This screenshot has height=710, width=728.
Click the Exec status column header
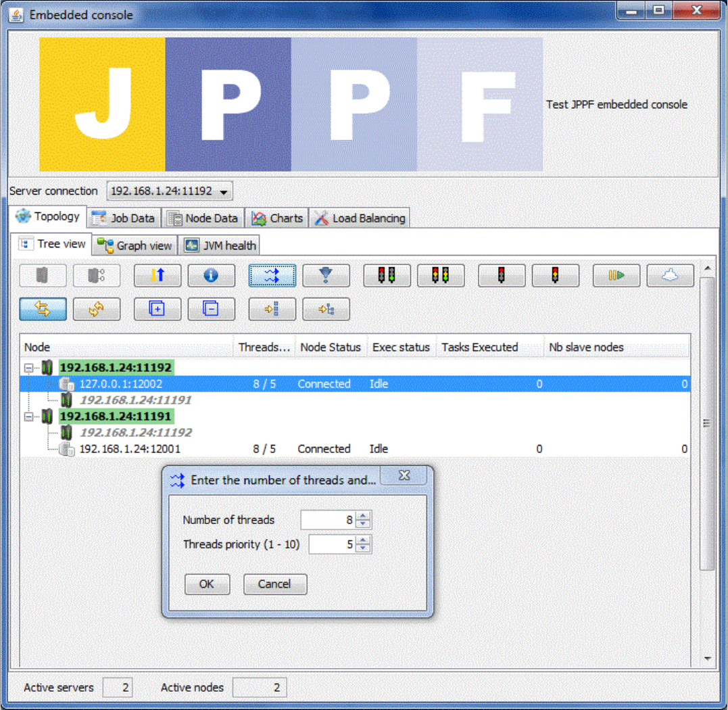pyautogui.click(x=402, y=347)
